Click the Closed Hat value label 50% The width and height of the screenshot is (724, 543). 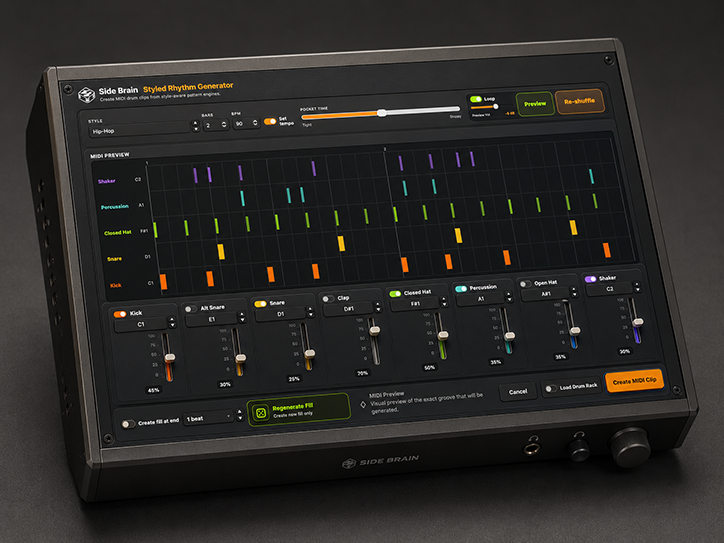(429, 368)
